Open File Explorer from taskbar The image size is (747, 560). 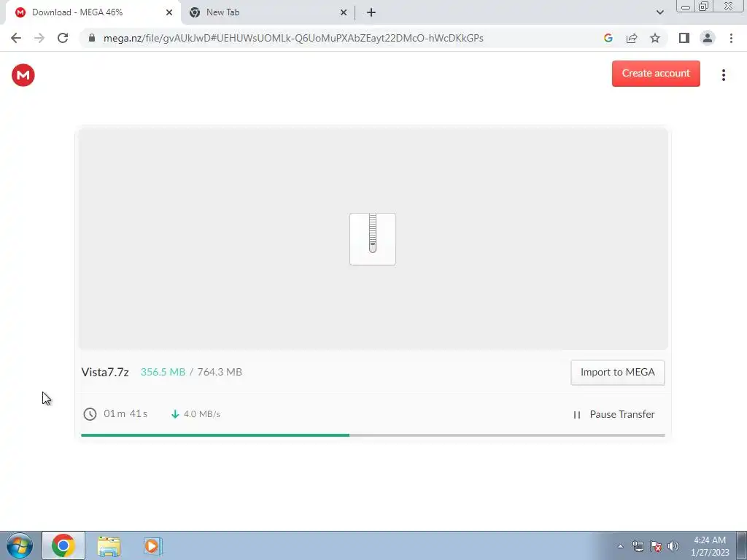(x=109, y=545)
